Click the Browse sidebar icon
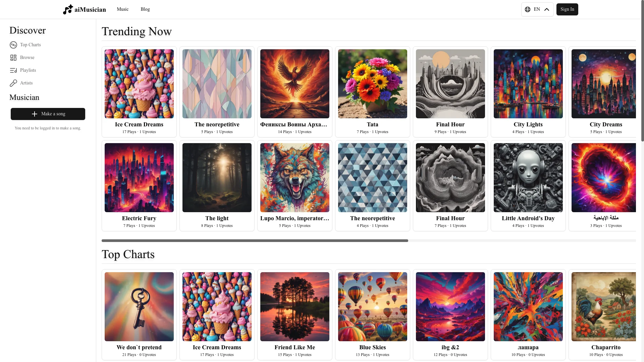This screenshot has width=644, height=362. click(13, 57)
